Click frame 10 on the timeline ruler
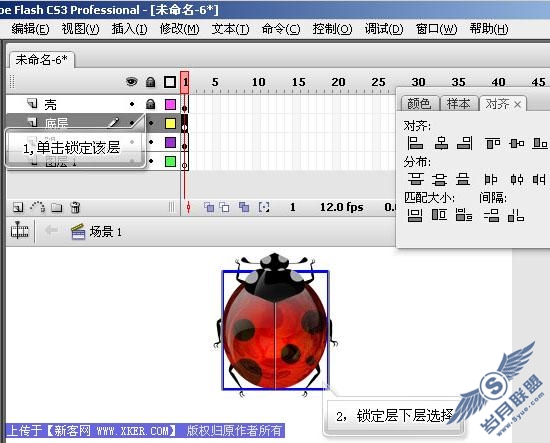 point(259,82)
